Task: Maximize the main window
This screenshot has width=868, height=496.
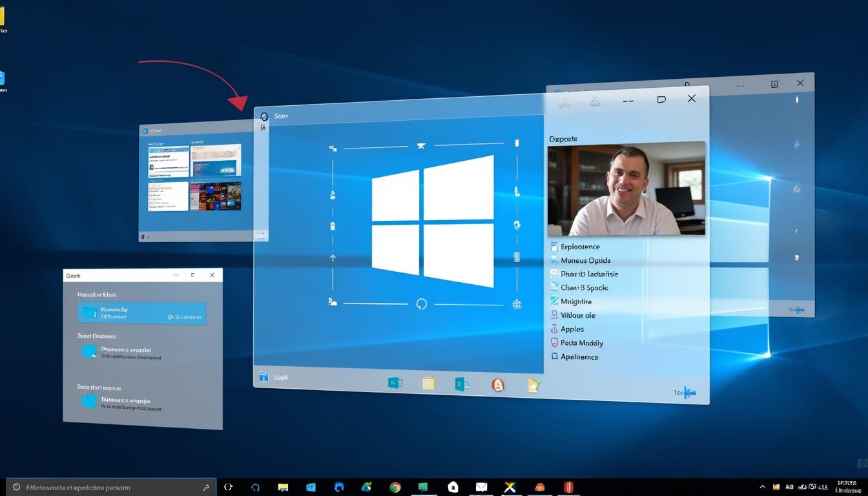Action: 661,99
